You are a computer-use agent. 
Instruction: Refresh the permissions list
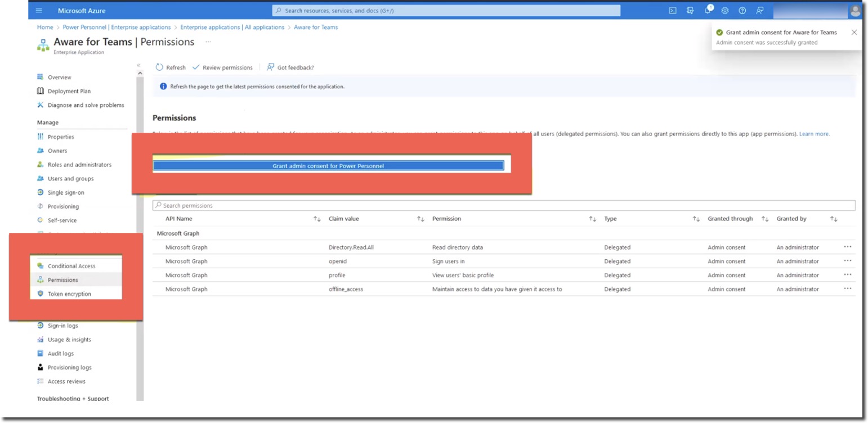click(x=171, y=67)
